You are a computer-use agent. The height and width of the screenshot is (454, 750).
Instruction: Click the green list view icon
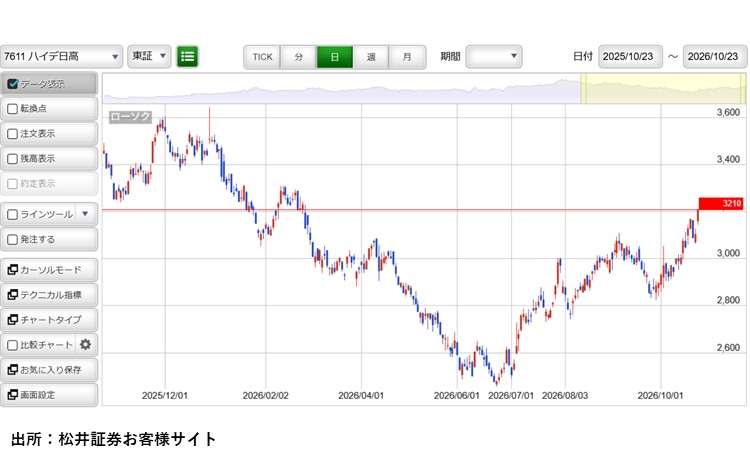188,57
